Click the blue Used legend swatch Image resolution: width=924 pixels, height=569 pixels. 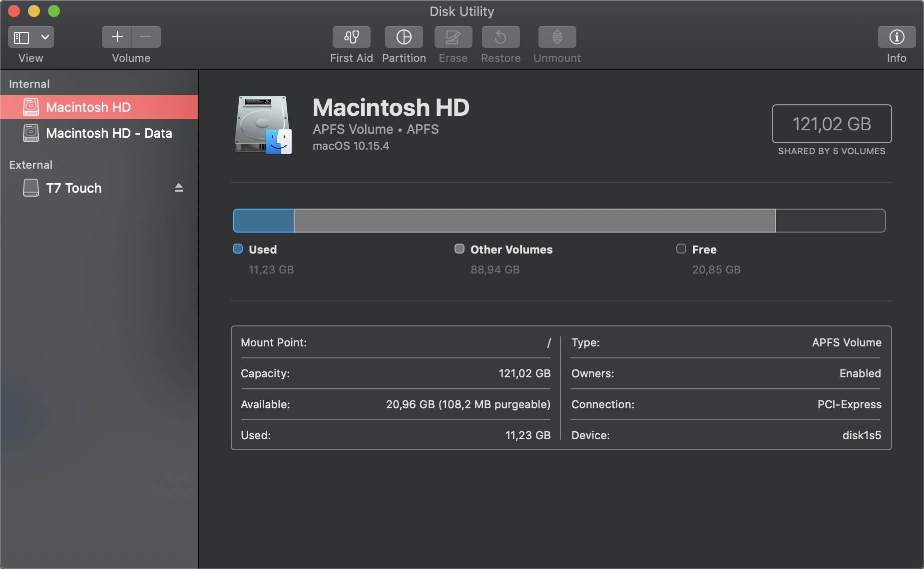tap(238, 249)
